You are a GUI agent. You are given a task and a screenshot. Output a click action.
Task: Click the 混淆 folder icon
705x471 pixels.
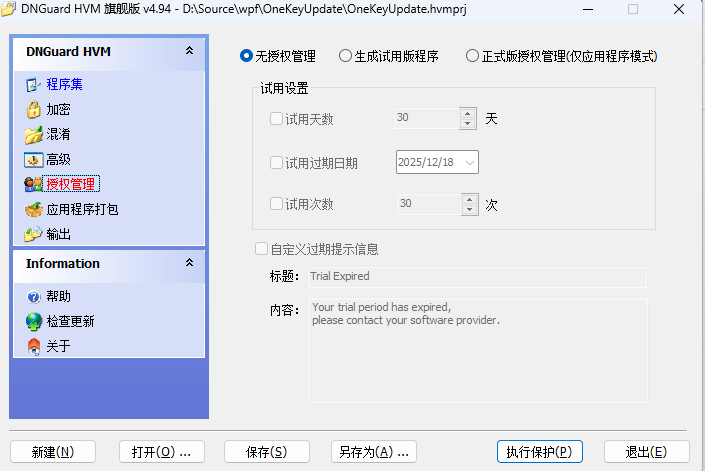point(33,135)
